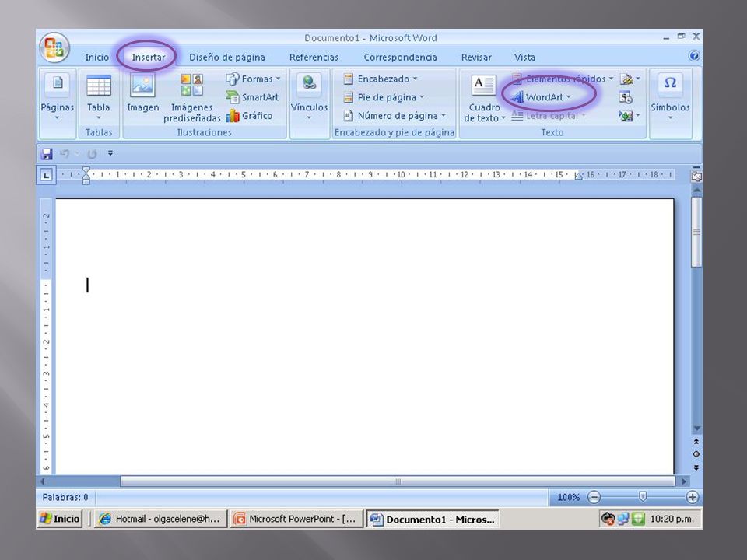Image resolution: width=747 pixels, height=560 pixels.
Task: Click the WordArt button
Action: point(542,97)
